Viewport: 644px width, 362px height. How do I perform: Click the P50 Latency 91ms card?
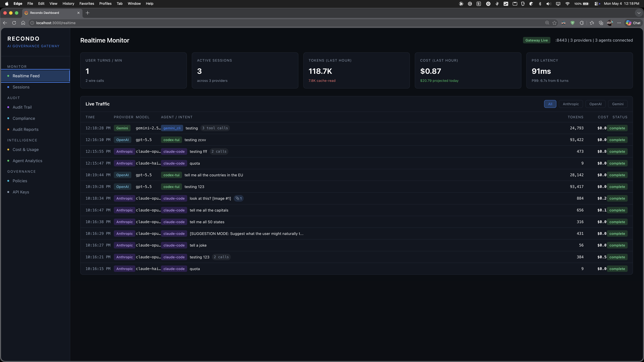pos(579,70)
